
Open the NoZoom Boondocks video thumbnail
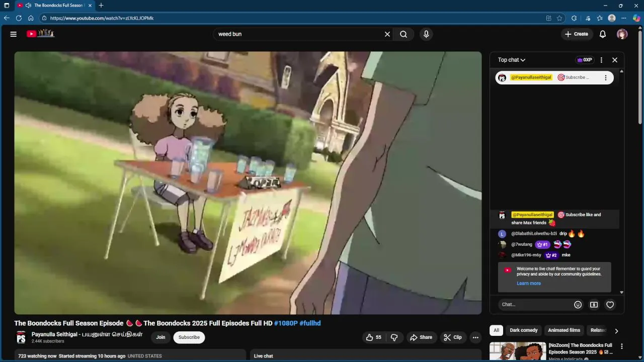(518, 352)
